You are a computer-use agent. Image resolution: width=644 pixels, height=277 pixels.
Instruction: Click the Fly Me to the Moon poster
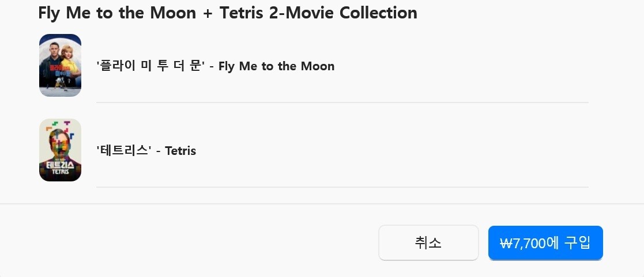60,65
